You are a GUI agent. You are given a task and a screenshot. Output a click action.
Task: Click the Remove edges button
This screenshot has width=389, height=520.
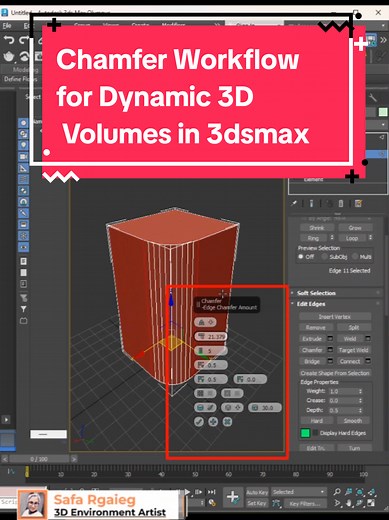tap(316, 327)
